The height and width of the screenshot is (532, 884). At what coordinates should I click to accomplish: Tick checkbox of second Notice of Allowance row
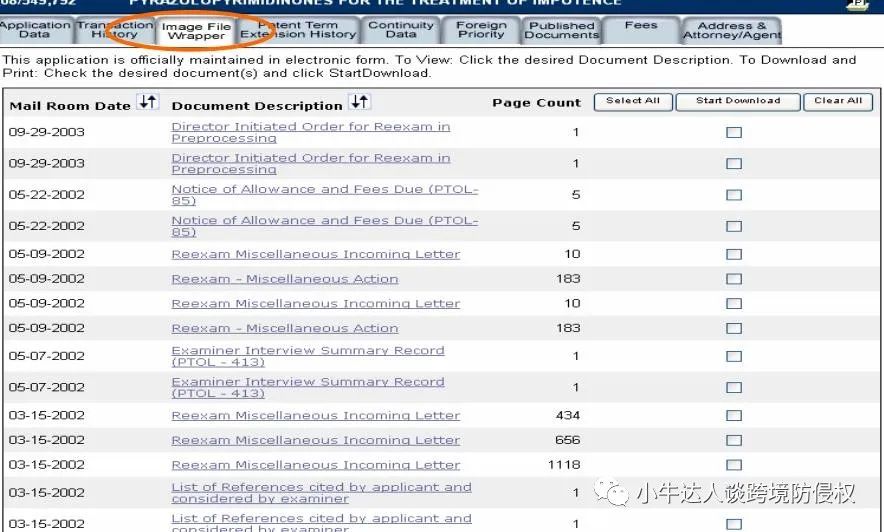pos(734,227)
